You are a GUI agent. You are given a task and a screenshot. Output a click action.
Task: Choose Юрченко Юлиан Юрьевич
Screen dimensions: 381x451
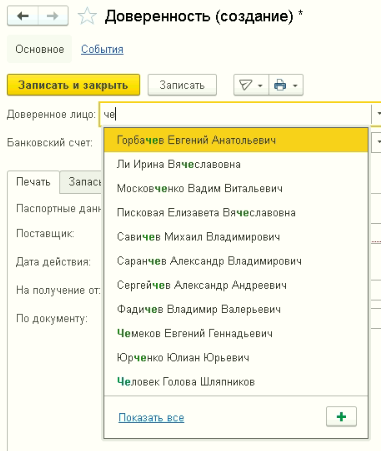[x=236, y=358]
